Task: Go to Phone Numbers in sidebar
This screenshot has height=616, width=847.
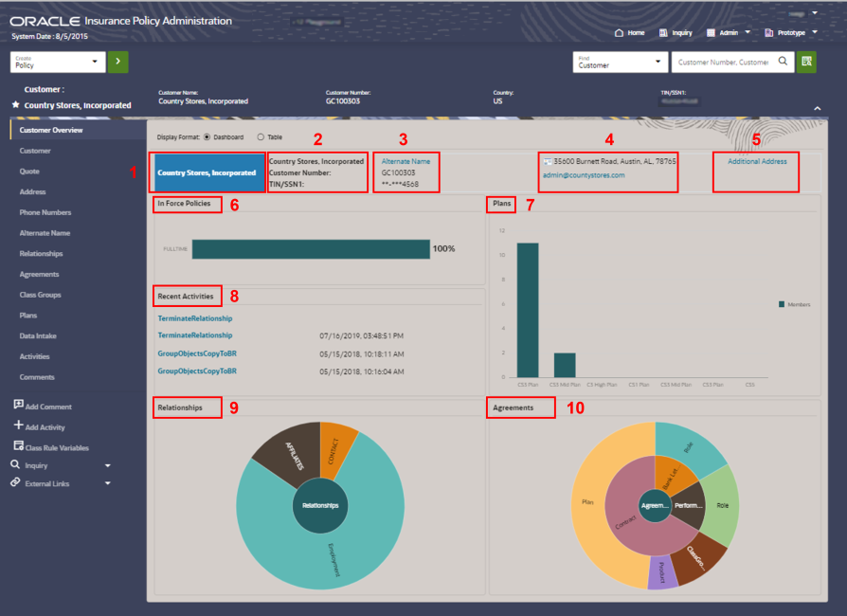Action: [45, 212]
